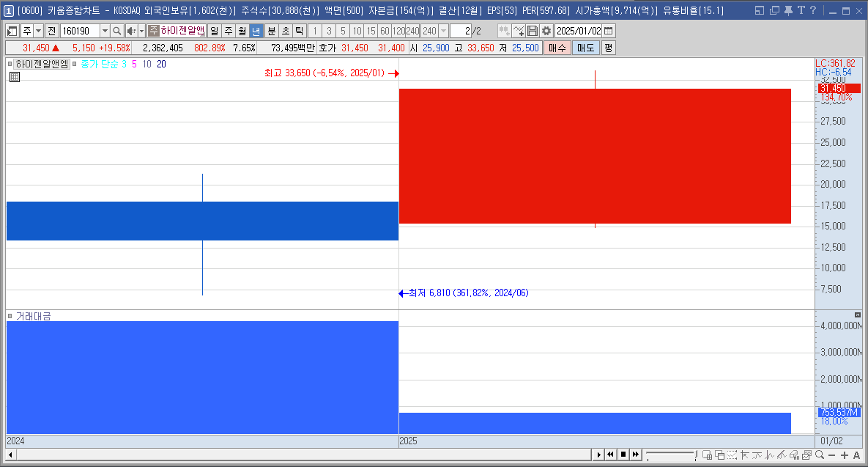Click the diagonal trend line chart icon at bottom

pos(782,455)
